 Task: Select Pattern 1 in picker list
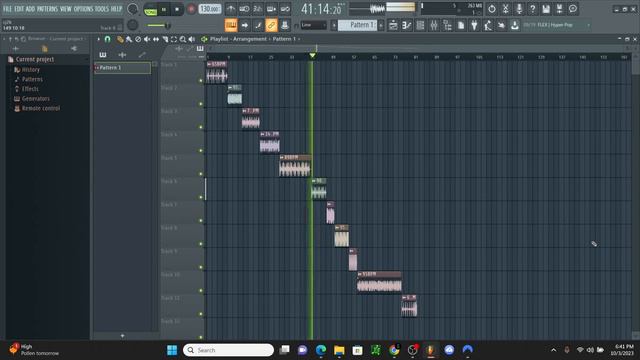tap(122, 68)
